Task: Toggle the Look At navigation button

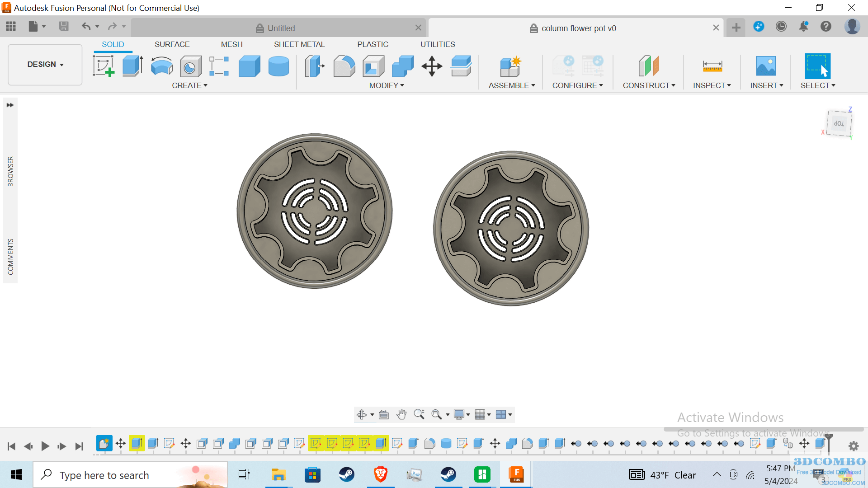Action: (x=384, y=414)
